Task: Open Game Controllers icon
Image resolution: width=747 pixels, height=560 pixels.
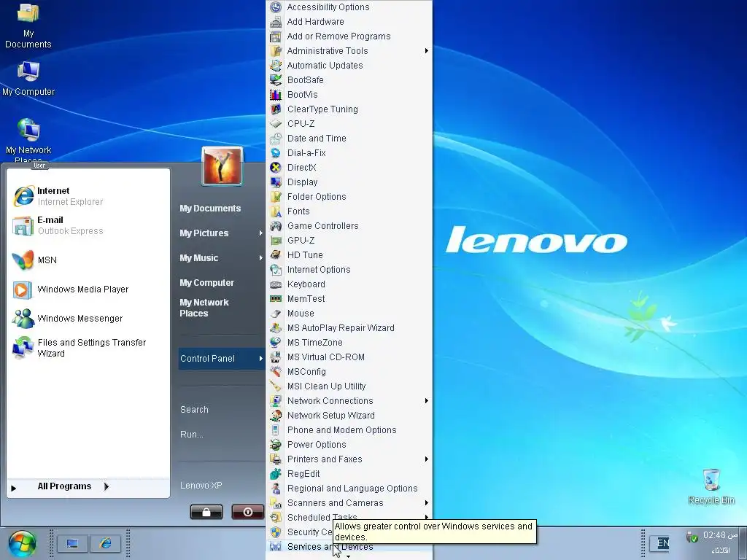Action: (275, 226)
